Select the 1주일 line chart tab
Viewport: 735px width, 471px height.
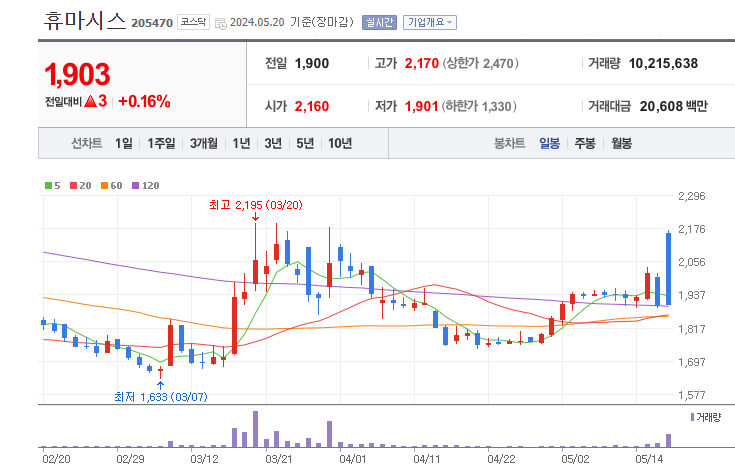pos(161,143)
